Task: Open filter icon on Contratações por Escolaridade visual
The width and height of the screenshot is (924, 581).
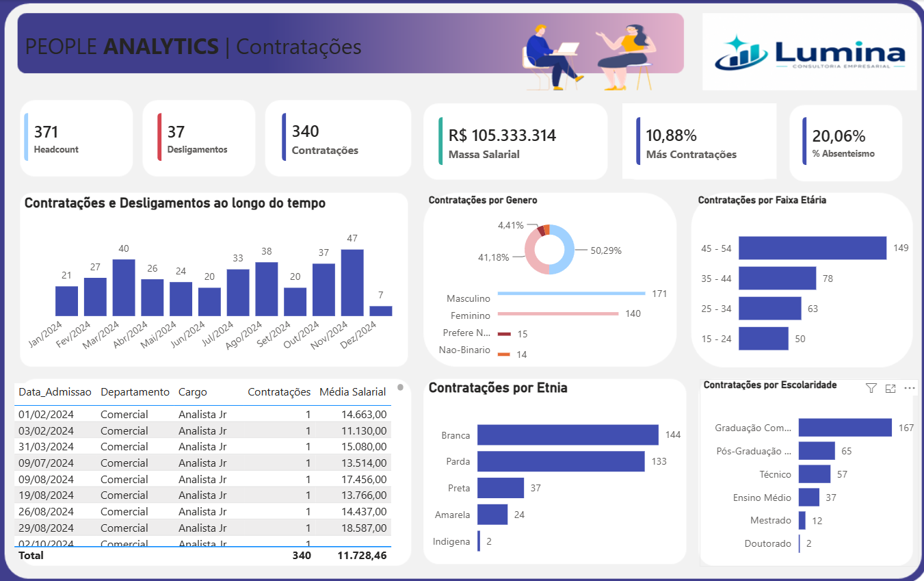Action: click(871, 388)
